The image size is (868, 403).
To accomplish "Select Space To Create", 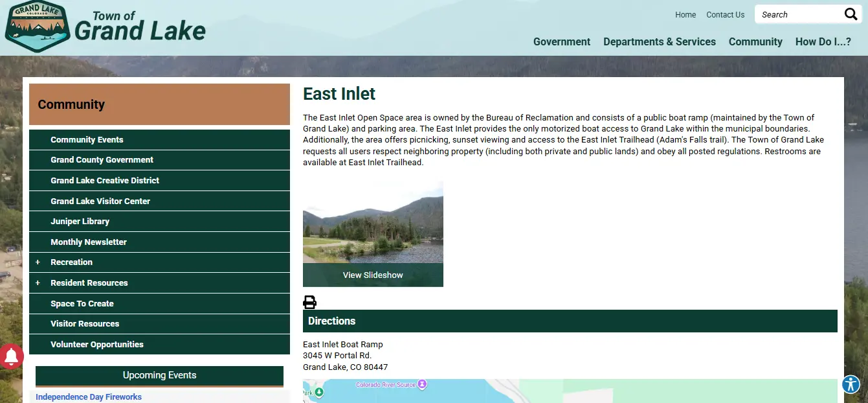I will 159,304.
